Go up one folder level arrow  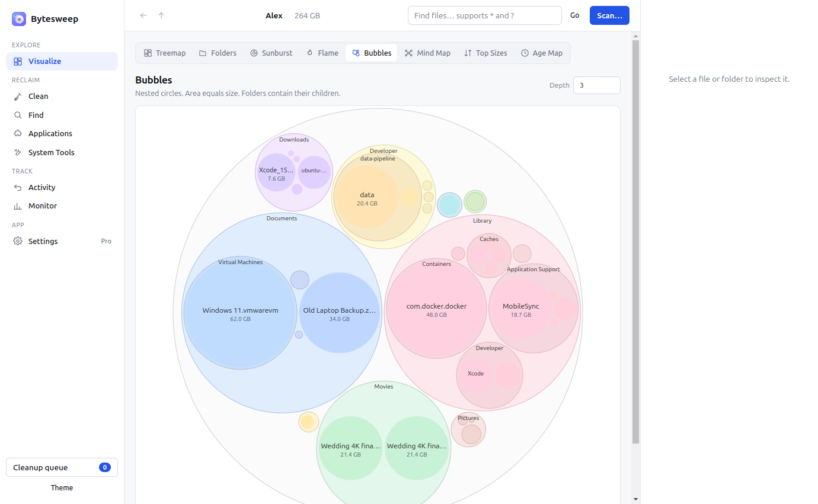pos(161,15)
